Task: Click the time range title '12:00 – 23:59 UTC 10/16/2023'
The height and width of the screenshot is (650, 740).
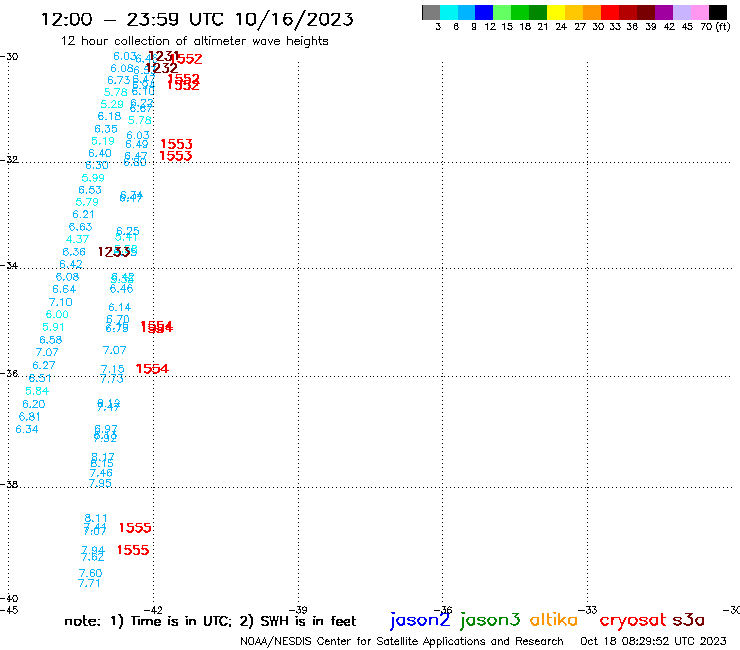Action: pos(197,19)
